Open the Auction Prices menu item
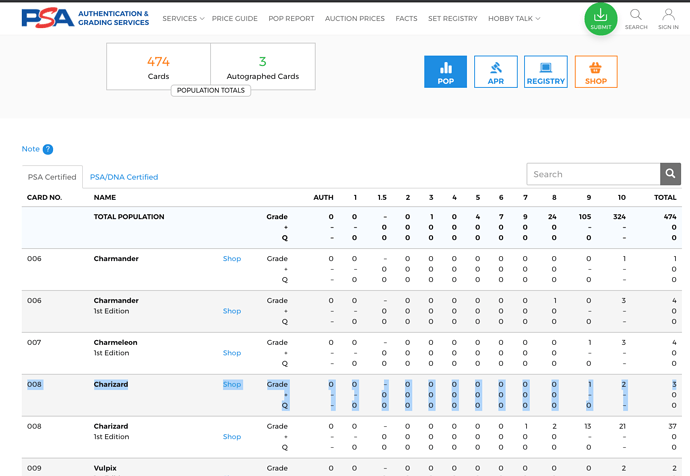The image size is (690, 476). tap(355, 19)
